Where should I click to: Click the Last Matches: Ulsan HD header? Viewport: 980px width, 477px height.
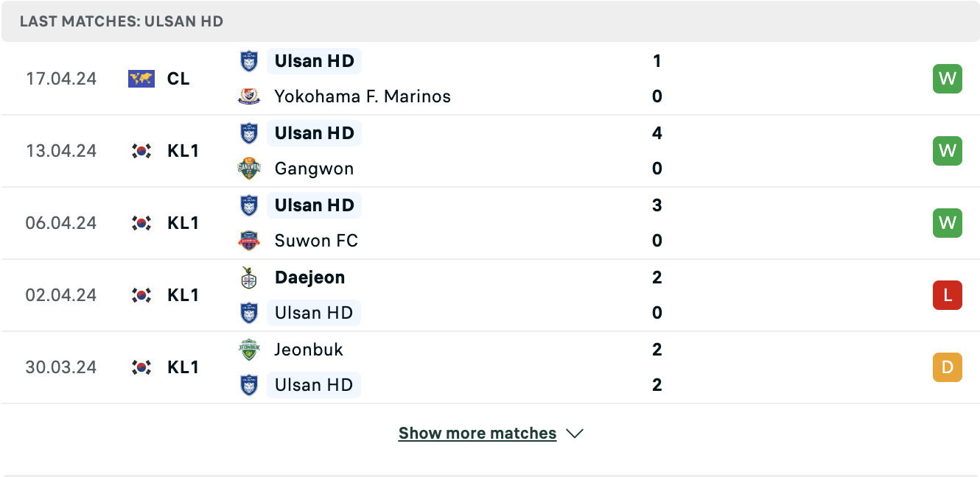[x=122, y=21]
